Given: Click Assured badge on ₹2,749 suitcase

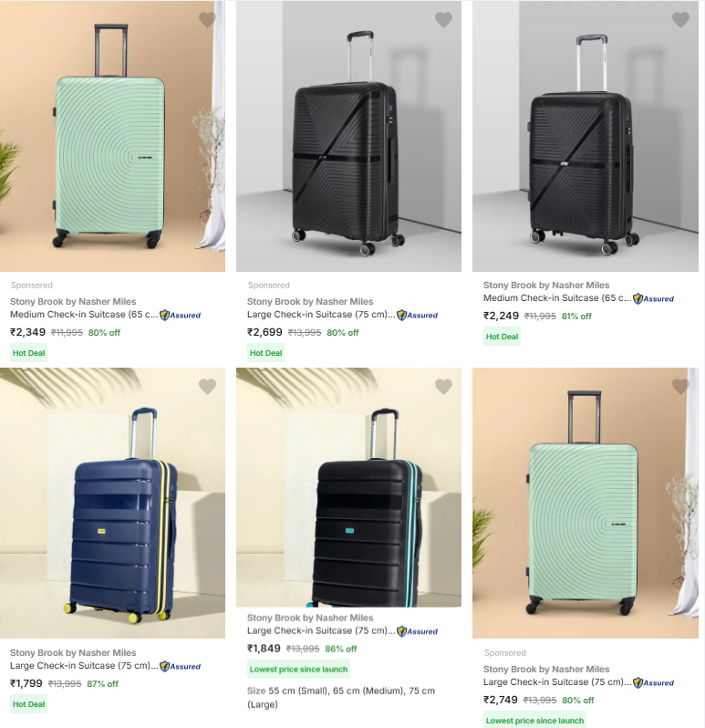Looking at the screenshot, I should [x=653, y=682].
